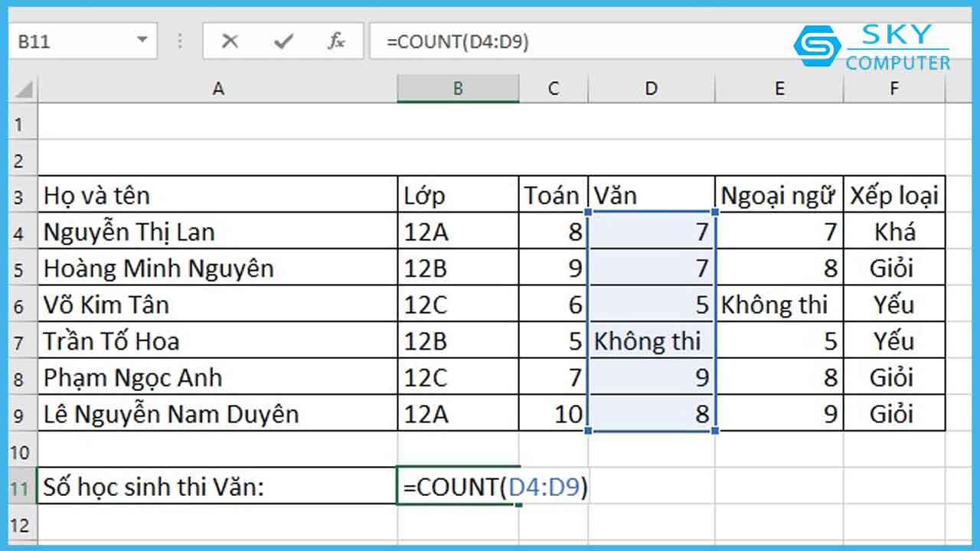Select column F header
The height and width of the screenshot is (551, 980).
[894, 89]
